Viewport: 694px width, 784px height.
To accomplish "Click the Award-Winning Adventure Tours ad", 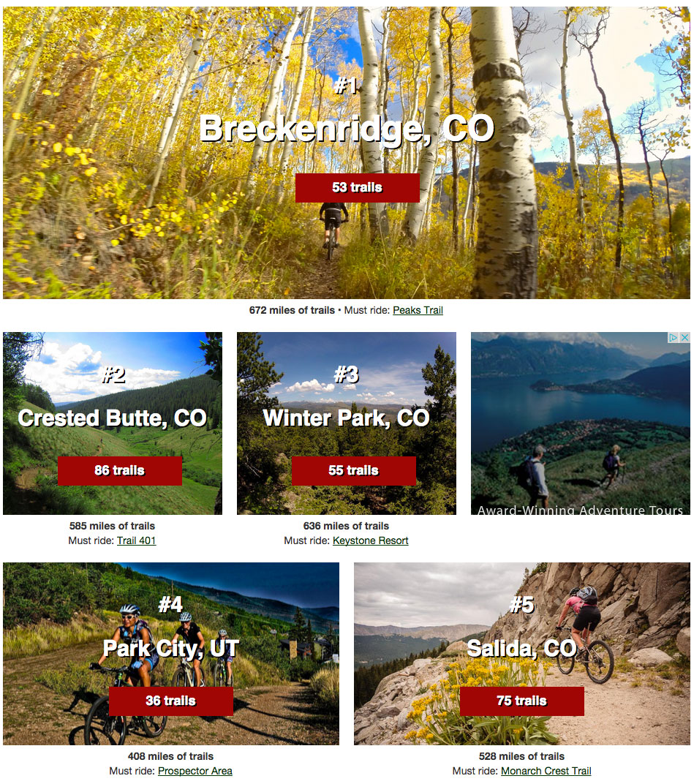I will click(x=581, y=423).
